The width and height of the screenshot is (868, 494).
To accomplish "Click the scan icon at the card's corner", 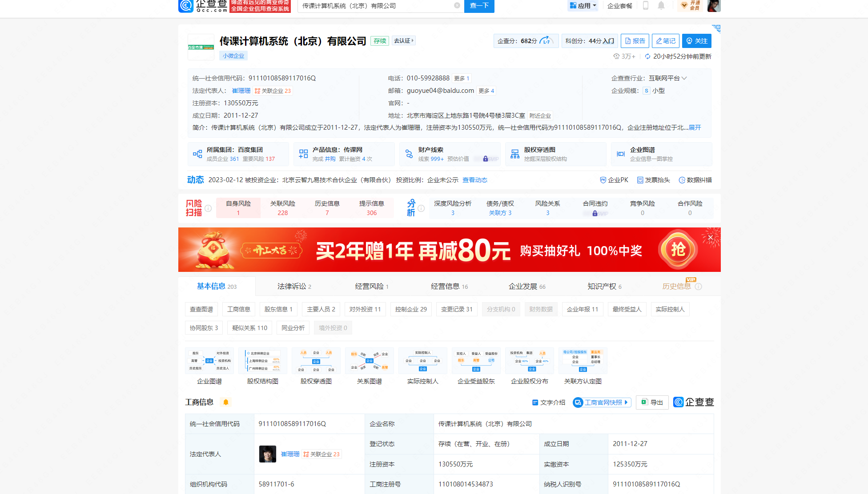I will pyautogui.click(x=716, y=28).
